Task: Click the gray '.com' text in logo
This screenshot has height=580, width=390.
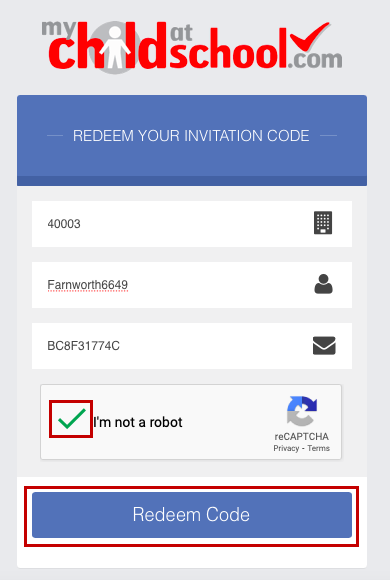Action: click(x=315, y=60)
